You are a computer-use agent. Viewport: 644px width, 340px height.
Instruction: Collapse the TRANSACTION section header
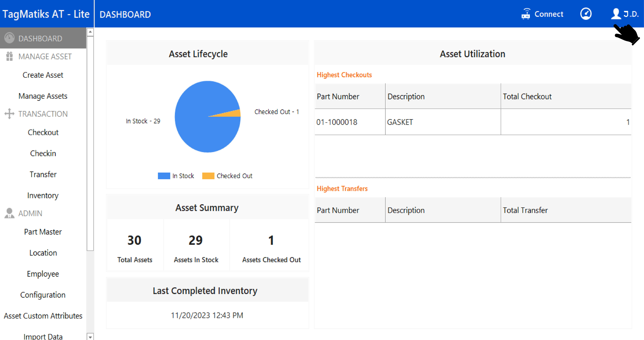[43, 114]
